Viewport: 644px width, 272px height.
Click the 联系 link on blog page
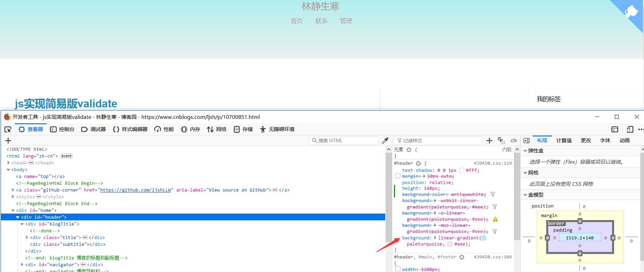[x=321, y=21]
